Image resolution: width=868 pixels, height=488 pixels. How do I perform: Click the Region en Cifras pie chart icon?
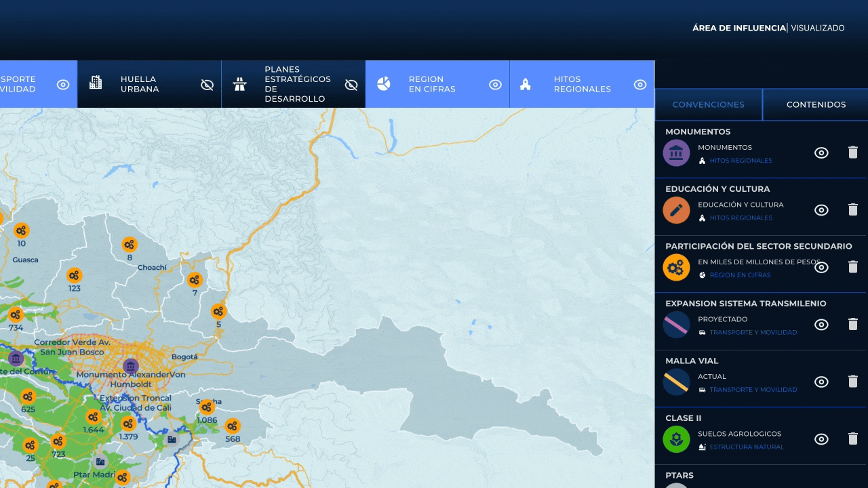pos(384,84)
